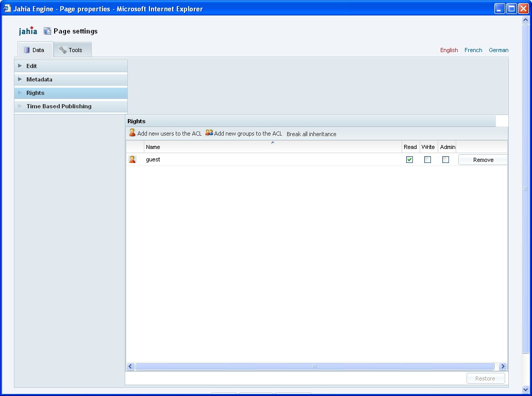This screenshot has width=532, height=396.
Task: Switch to the Tools tab
Action: pos(72,50)
